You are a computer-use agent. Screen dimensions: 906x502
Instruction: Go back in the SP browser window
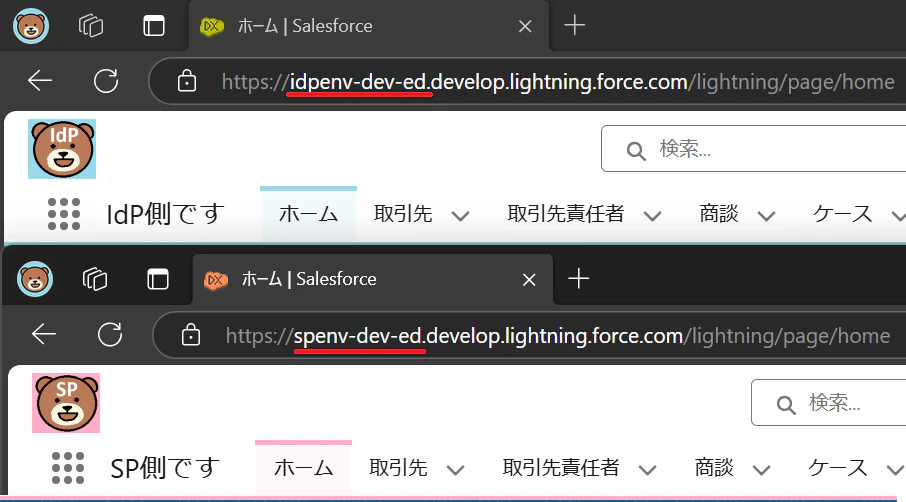tap(44, 334)
